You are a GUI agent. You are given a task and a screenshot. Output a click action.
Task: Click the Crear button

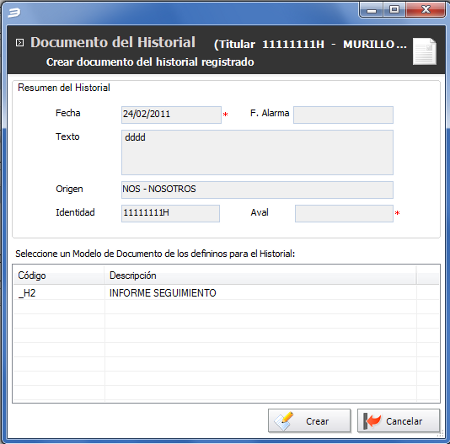[309, 421]
